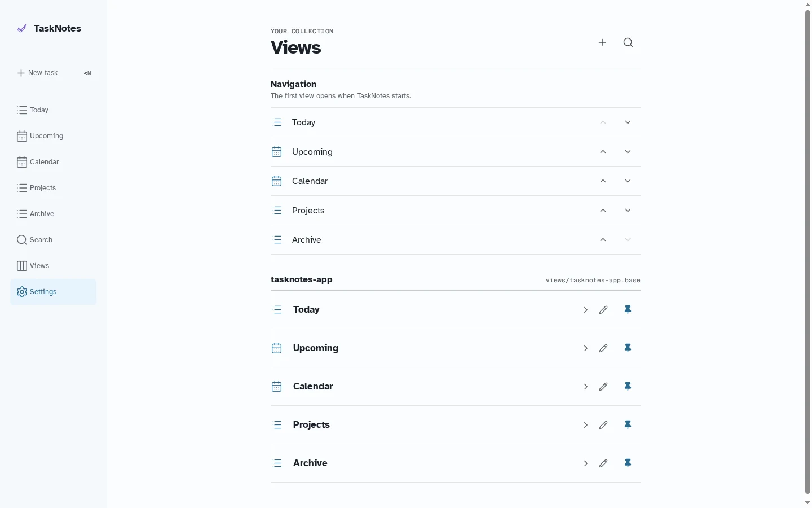
Task: Click the Today row label in Navigation
Action: tap(303, 122)
